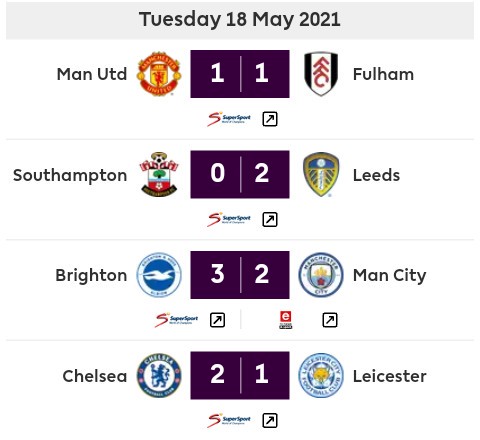Click the Leeds United club crest
The width and height of the screenshot is (480, 440).
tap(321, 174)
